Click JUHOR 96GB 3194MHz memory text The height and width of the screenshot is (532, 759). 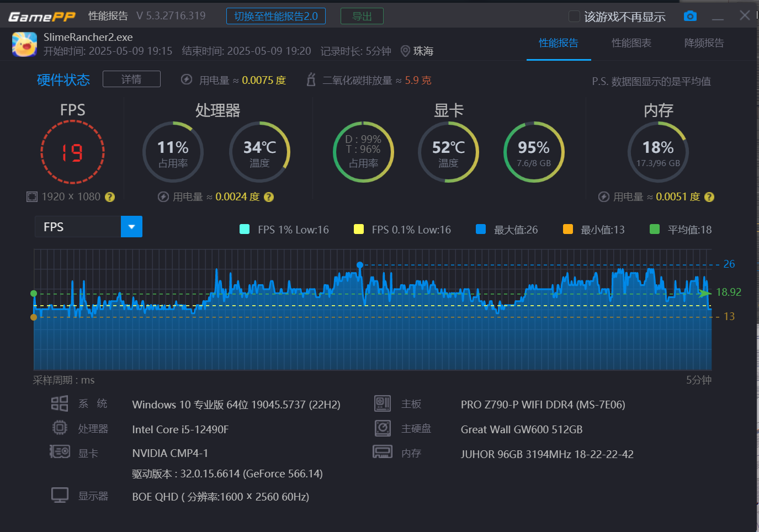click(x=547, y=454)
